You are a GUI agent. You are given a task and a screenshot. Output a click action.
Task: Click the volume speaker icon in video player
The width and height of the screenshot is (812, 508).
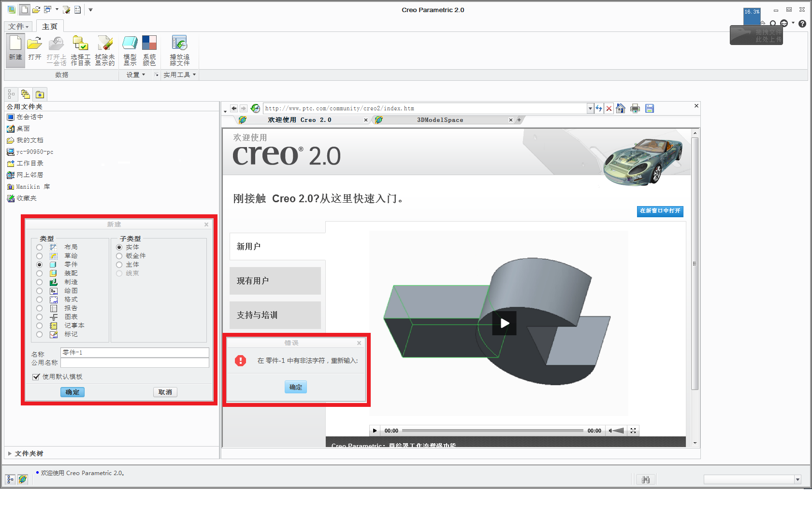point(610,431)
